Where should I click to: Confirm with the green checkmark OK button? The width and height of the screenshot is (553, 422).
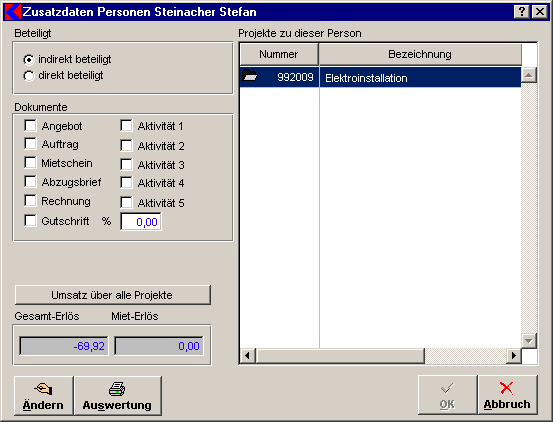pyautogui.click(x=447, y=395)
